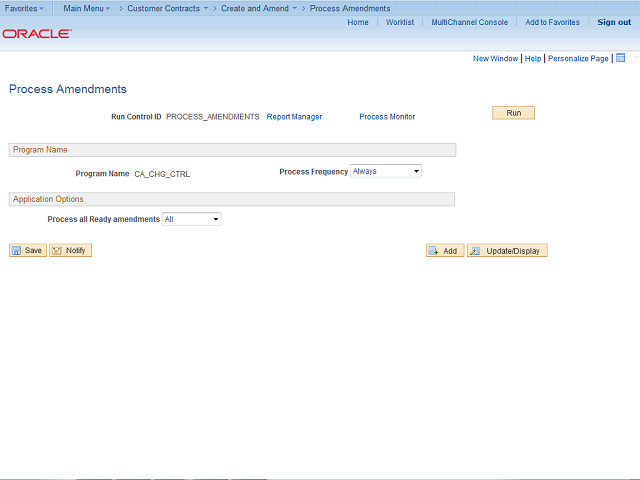Screen dimensions: 640x480
Task: Click the Update/Display button
Action: (507, 251)
